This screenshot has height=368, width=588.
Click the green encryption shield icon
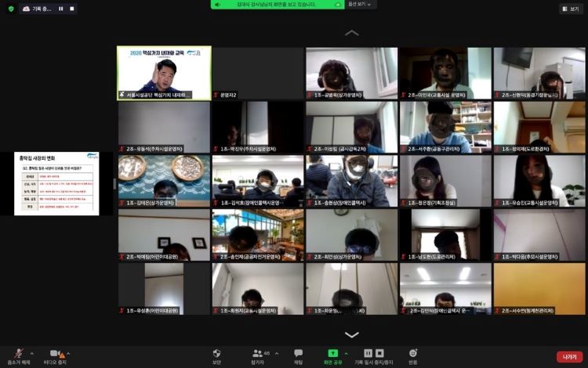(10, 9)
